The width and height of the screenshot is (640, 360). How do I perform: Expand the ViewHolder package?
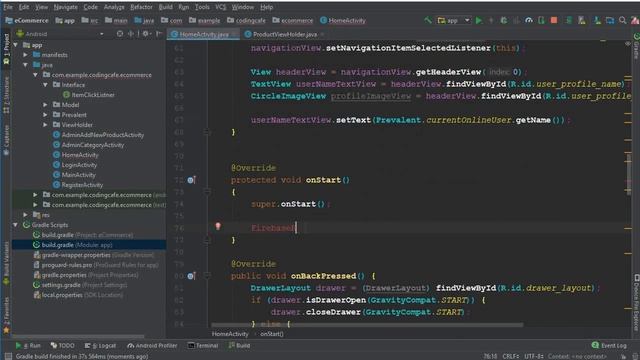coord(45,125)
